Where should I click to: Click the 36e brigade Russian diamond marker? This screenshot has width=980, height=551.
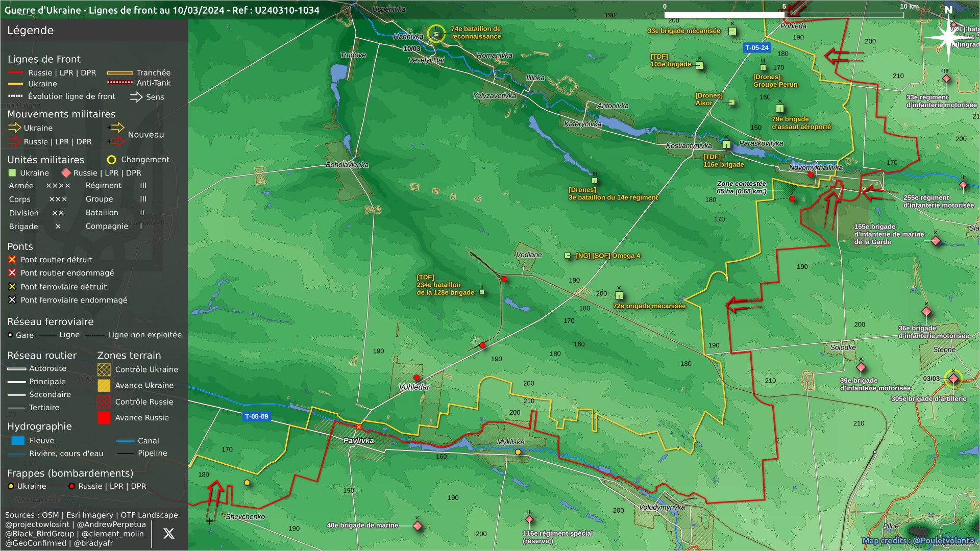point(926,312)
